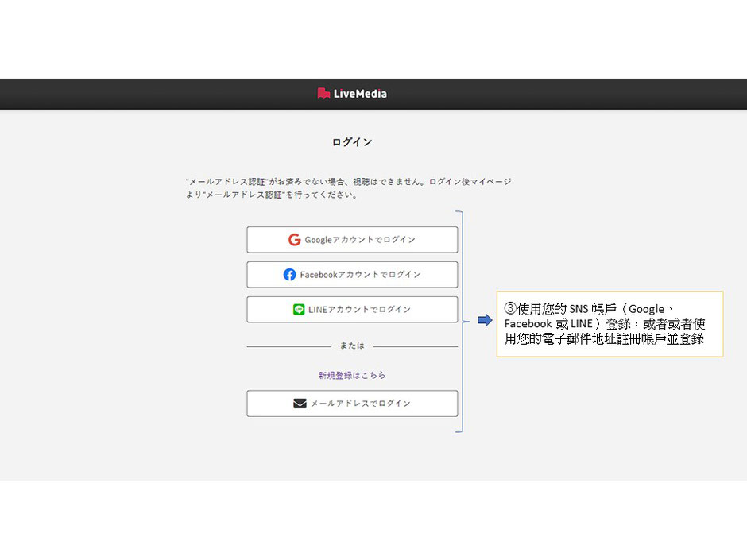Choose the Facebookアカウントでログイン button
The image size is (747, 560).
[352, 275]
